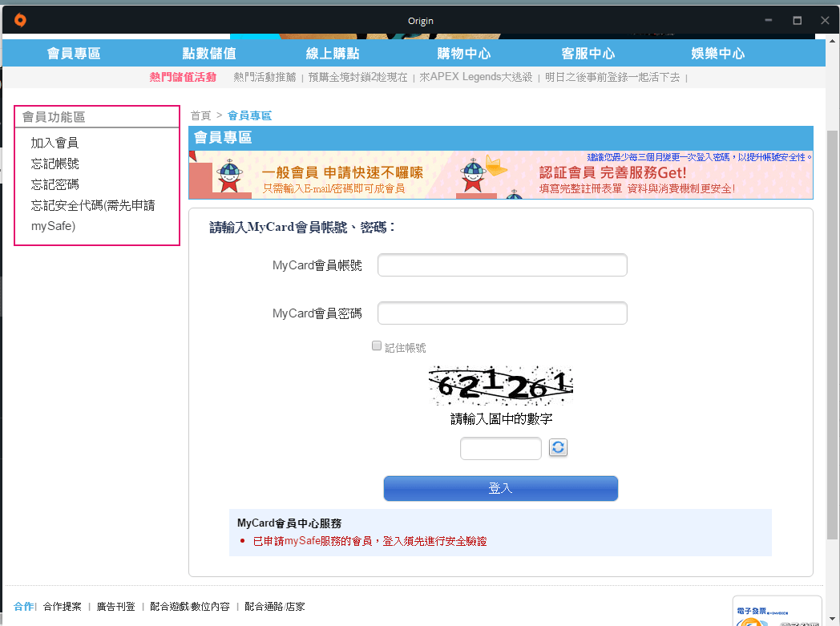Click the captcha refresh icon
The width and height of the screenshot is (840, 626).
coord(558,448)
